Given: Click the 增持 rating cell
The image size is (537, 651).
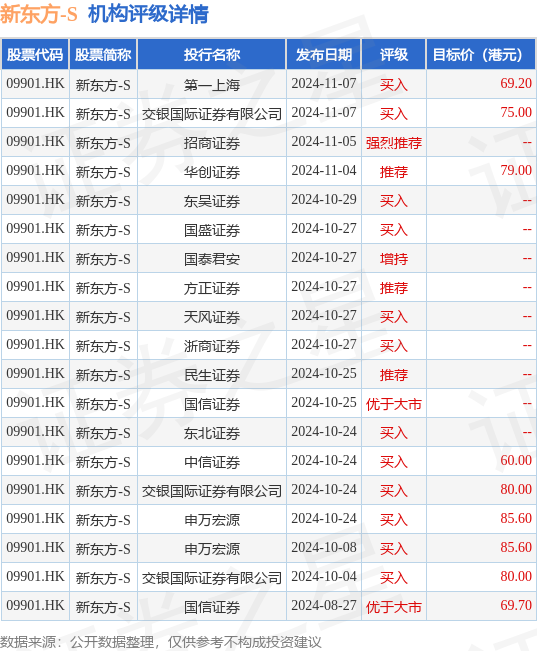Looking at the screenshot, I should coord(394,259).
